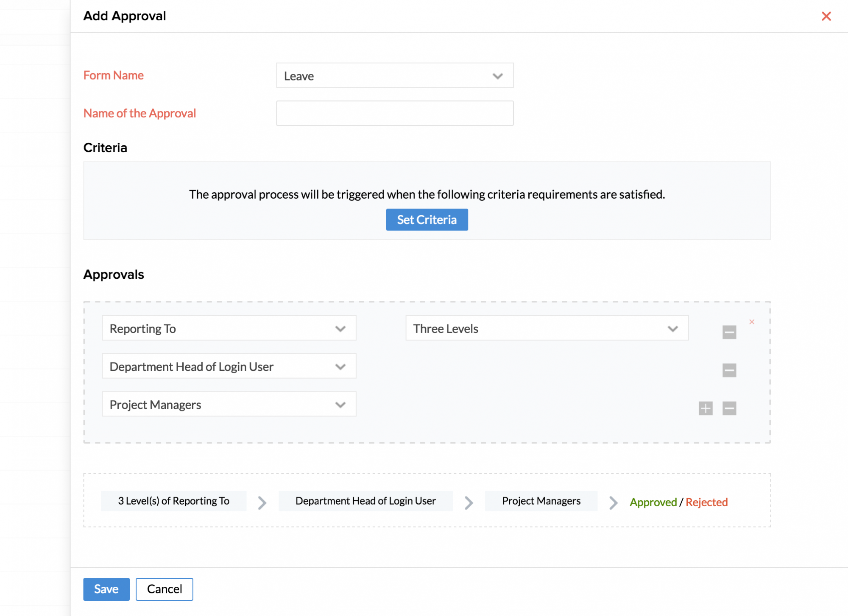Image resolution: width=848 pixels, height=616 pixels.
Task: Click the Project Managers step in flow preview
Action: coord(541,501)
